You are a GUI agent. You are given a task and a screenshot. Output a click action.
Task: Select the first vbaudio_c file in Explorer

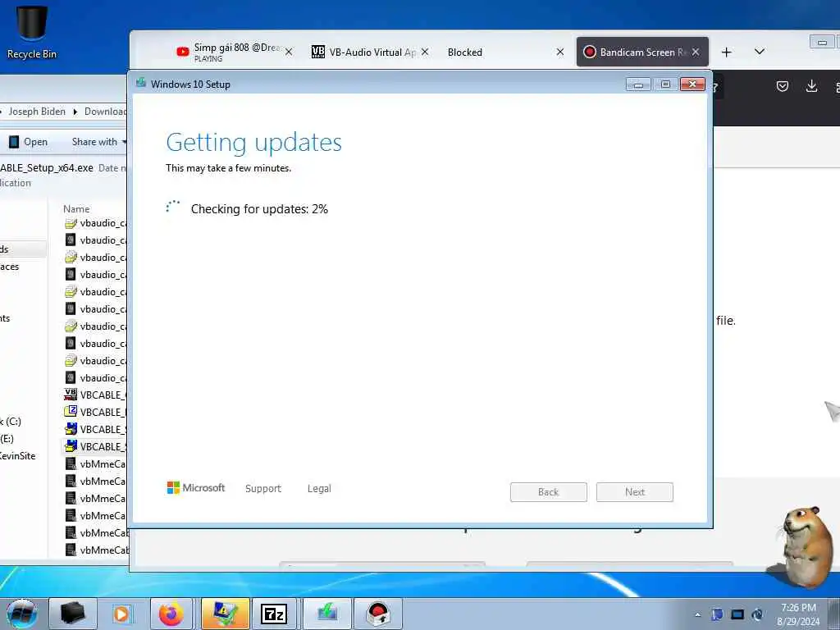coord(95,223)
